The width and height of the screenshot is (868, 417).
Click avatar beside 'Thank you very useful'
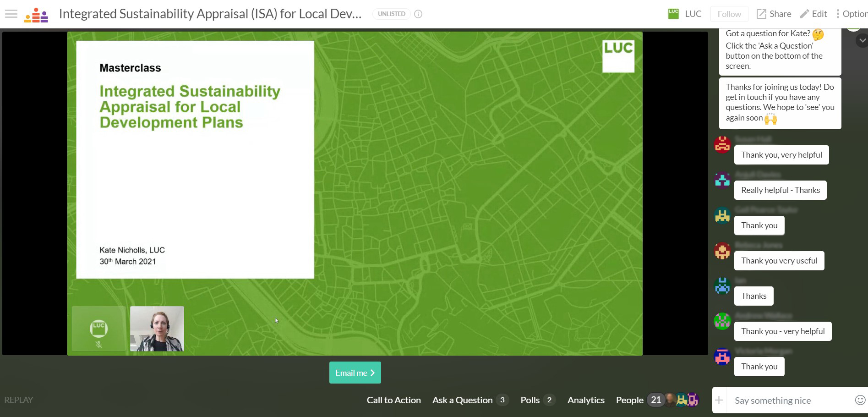point(722,251)
